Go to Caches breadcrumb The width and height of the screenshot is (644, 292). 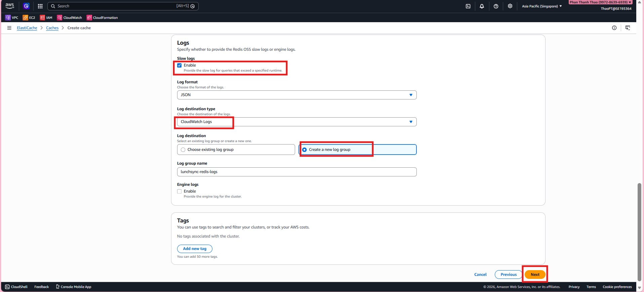click(52, 28)
